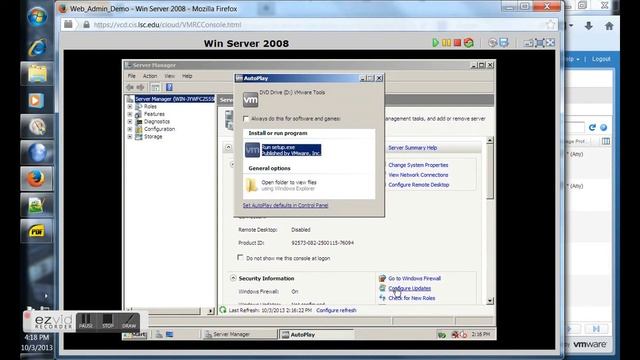Click the yellow PUR icon on host taskbar
The height and width of the screenshot is (360, 640).
click(37, 231)
